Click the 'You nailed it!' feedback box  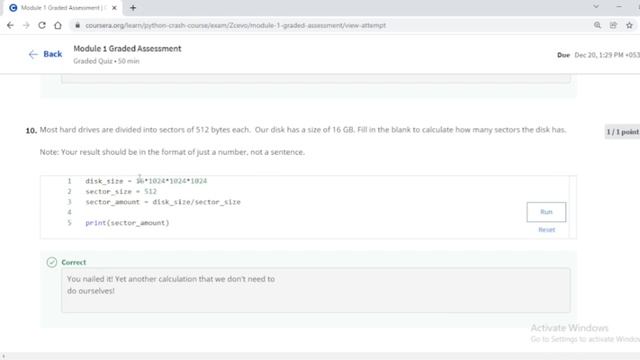click(316, 290)
